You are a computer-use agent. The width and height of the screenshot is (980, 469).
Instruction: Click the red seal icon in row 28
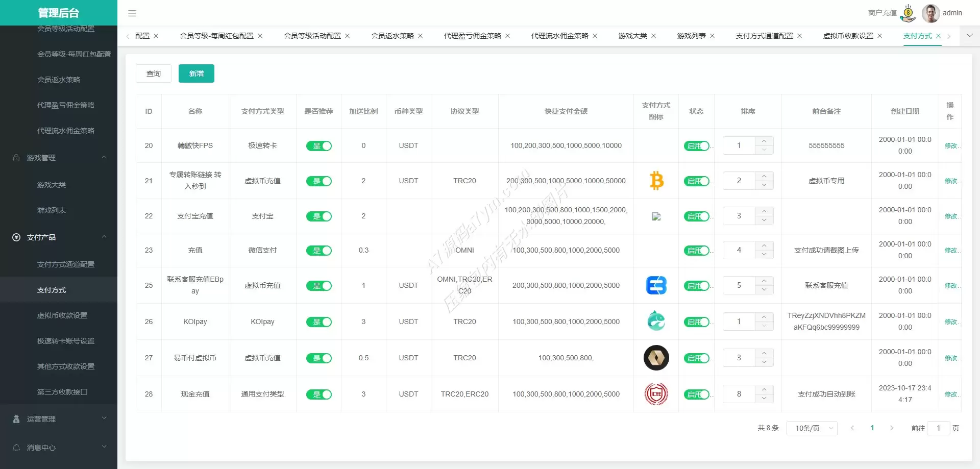click(656, 394)
